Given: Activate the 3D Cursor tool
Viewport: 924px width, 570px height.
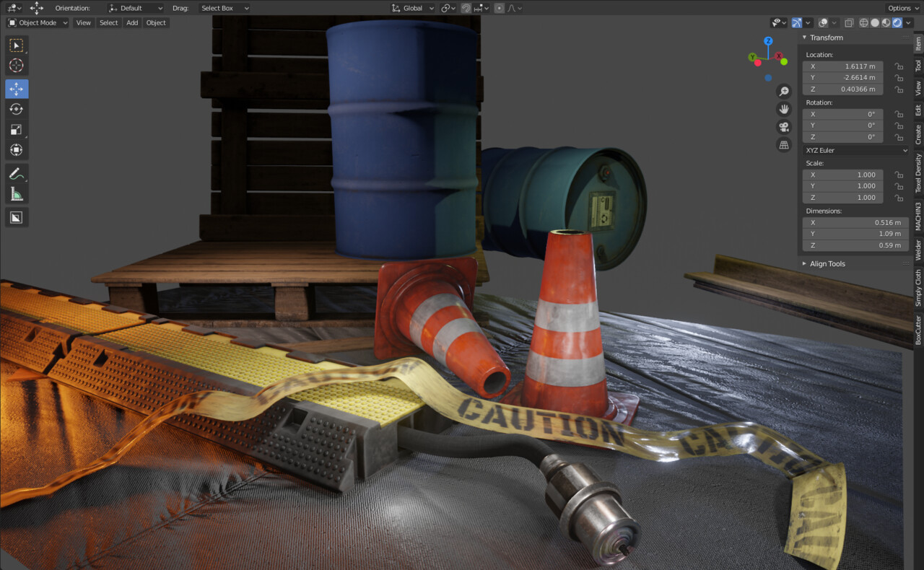Looking at the screenshot, I should 17,66.
